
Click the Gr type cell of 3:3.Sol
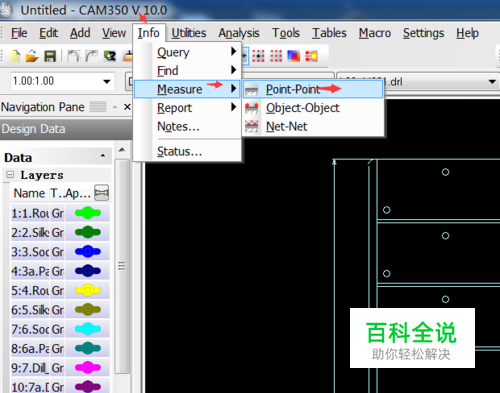pyautogui.click(x=58, y=251)
